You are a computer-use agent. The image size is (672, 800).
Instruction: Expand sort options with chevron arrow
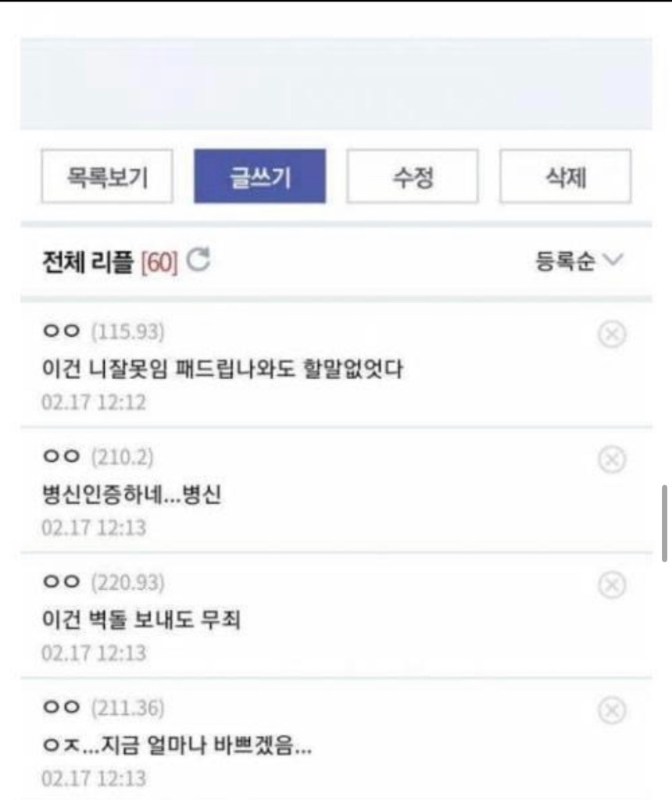pos(613,259)
